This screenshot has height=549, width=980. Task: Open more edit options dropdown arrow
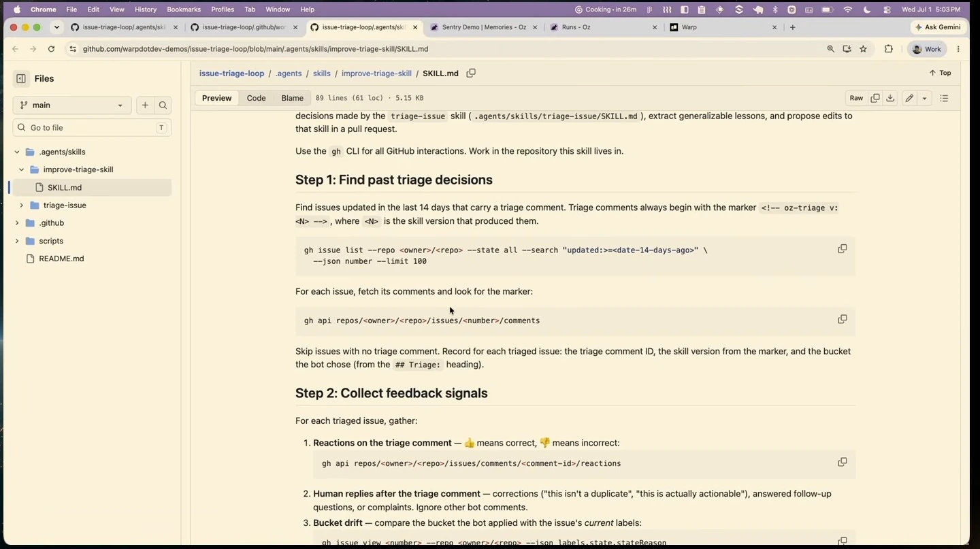click(924, 98)
